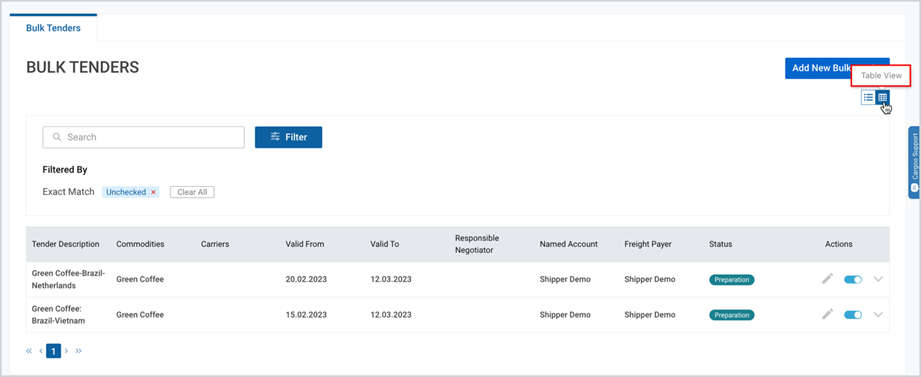Remove the Unchecked filter tag
This screenshot has width=921, height=377.
click(153, 192)
